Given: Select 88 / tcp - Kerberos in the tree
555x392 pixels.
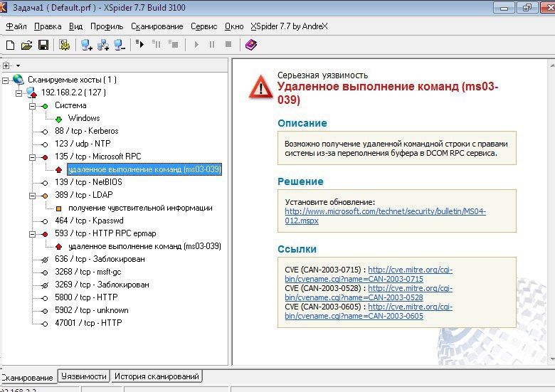Looking at the screenshot, I should click(x=86, y=131).
